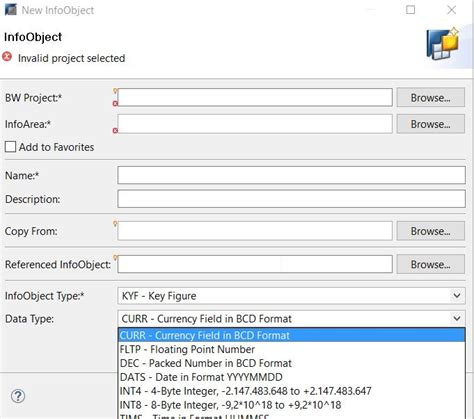This screenshot has width=474, height=419.
Task: Click the red error icon beside Invalid project
Action: tap(7, 57)
